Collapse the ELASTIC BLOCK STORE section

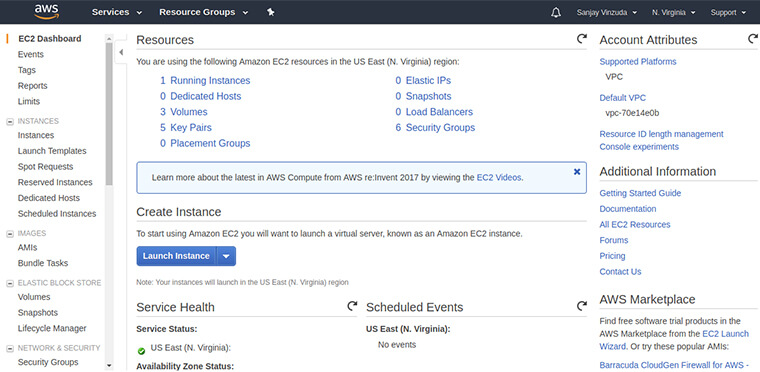[x=10, y=284]
